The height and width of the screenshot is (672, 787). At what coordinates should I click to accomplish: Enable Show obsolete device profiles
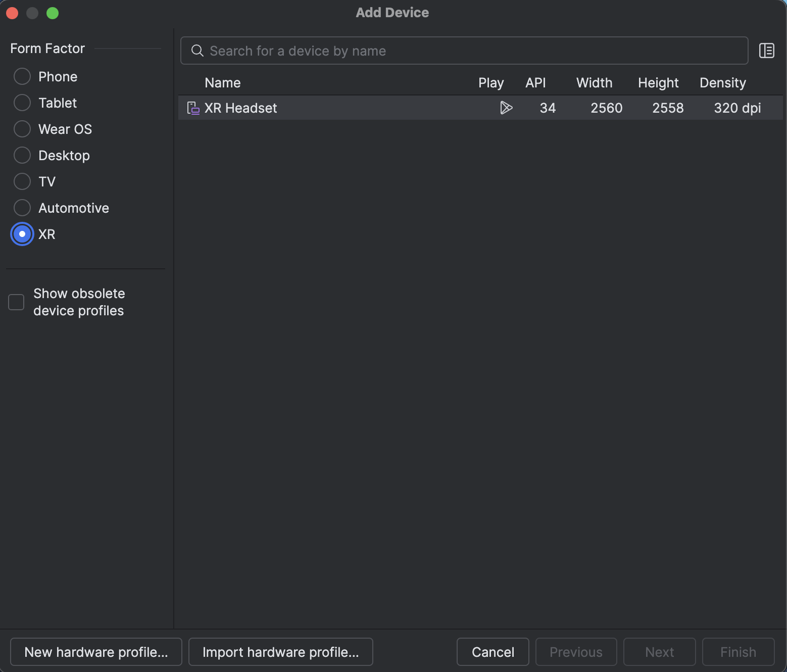coord(16,302)
